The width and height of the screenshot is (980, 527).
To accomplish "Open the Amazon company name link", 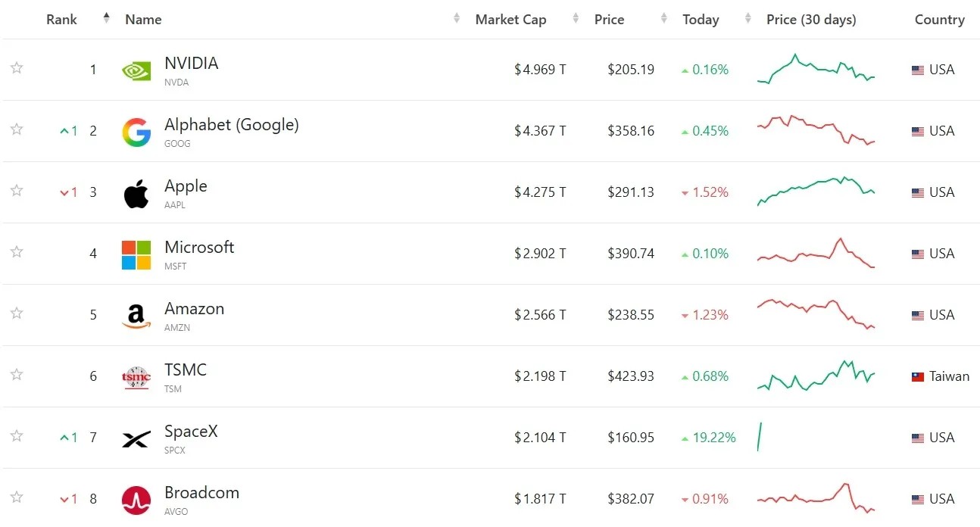I will [194, 309].
